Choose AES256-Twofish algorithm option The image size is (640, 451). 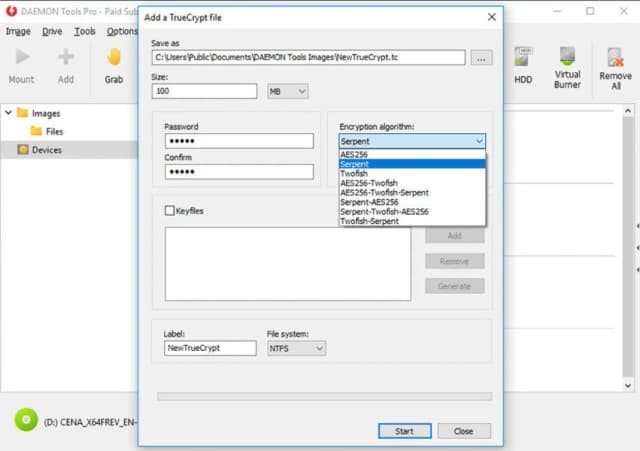(412, 183)
